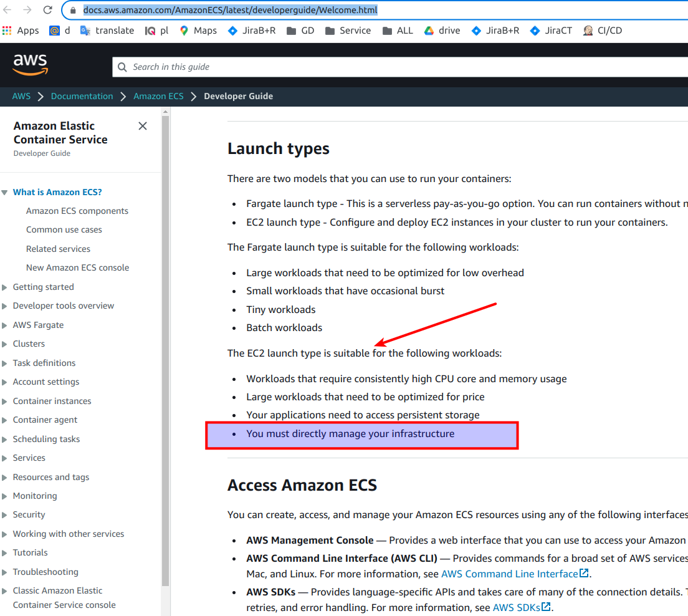
Task: Click the AWS logo in the header
Action: tap(29, 64)
